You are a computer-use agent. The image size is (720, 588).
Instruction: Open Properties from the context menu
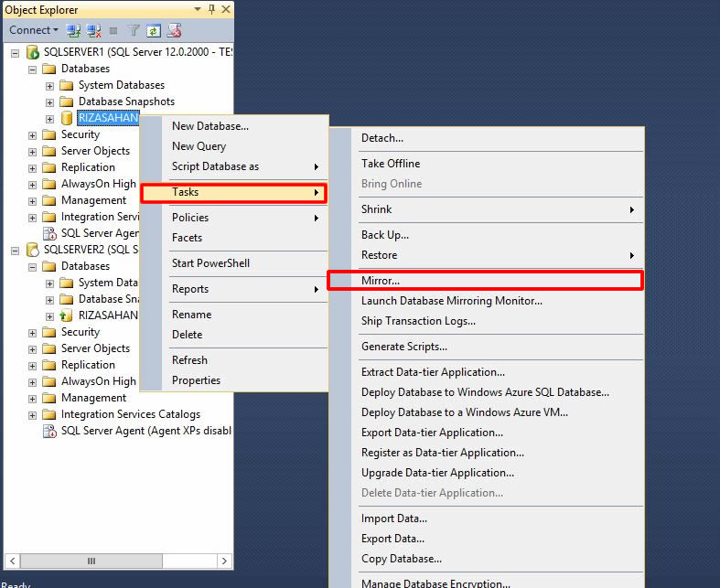pos(196,380)
